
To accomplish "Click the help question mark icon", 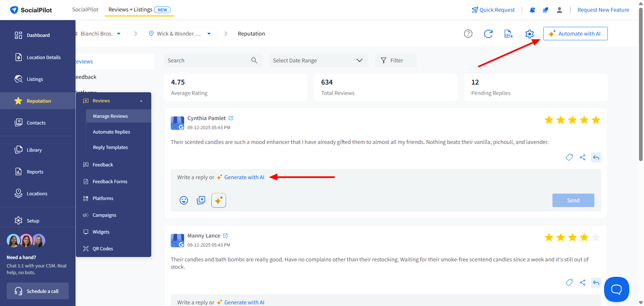I will click(x=468, y=34).
